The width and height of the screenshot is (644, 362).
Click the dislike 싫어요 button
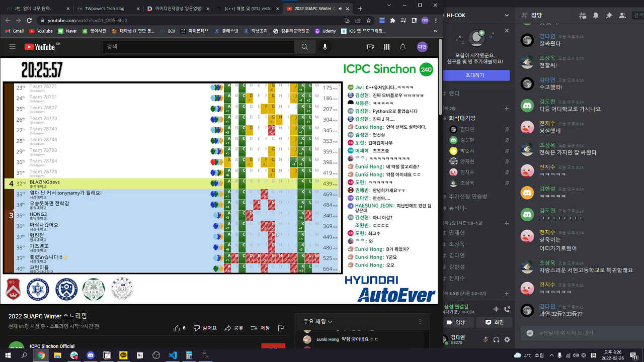[205, 328]
